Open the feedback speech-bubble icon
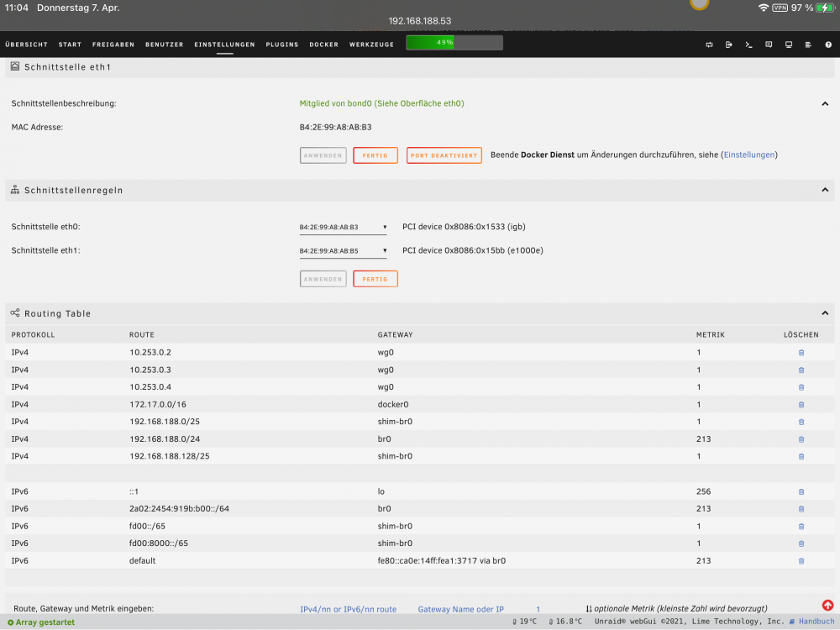Viewport: 840px width, 630px height. (x=769, y=45)
